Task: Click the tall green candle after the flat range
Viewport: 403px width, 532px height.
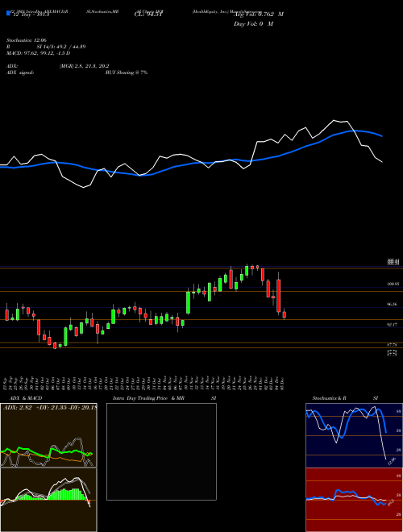Action: click(x=188, y=302)
